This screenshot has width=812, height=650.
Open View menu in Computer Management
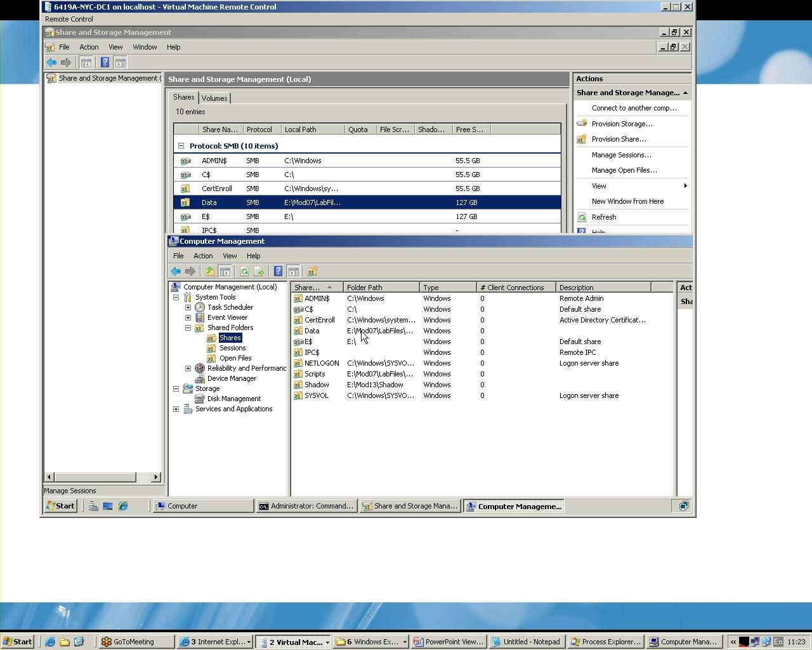[230, 256]
